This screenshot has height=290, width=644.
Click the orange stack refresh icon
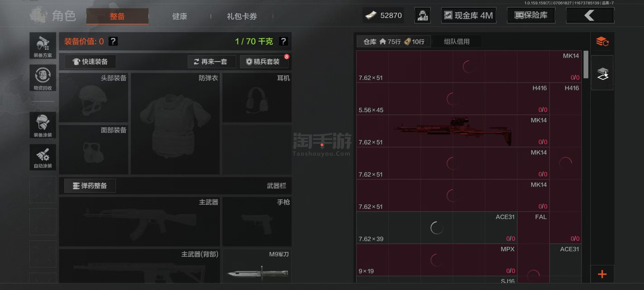602,41
